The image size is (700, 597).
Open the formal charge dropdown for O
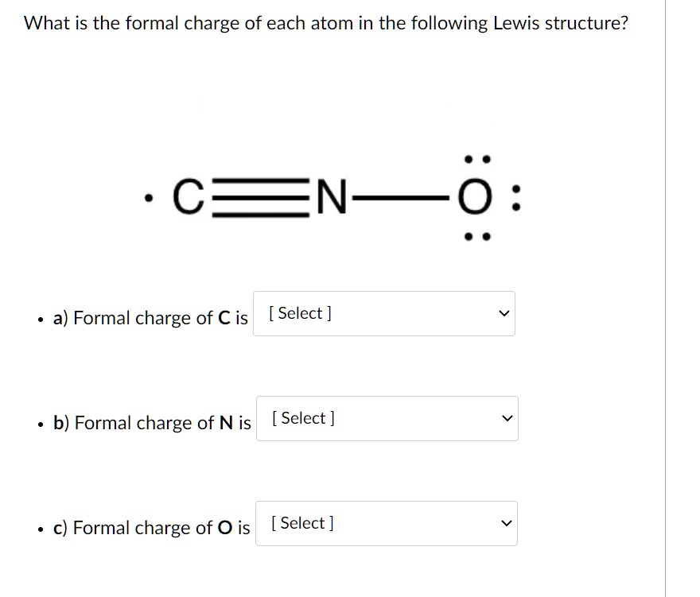click(x=387, y=523)
